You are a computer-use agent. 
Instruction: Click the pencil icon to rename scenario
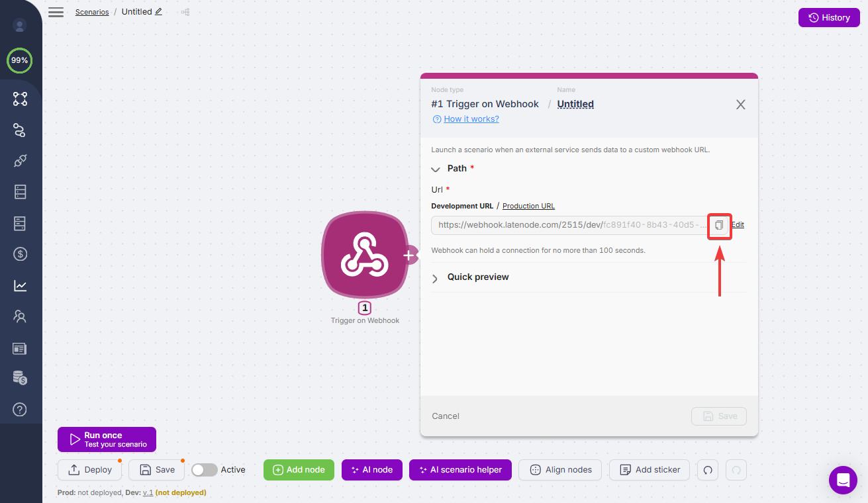coord(158,12)
